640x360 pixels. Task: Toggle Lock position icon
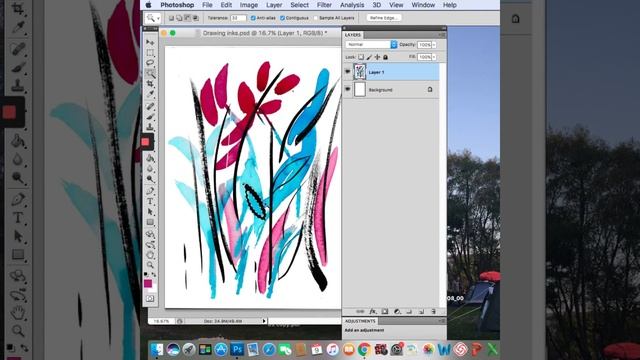pyautogui.click(x=377, y=57)
